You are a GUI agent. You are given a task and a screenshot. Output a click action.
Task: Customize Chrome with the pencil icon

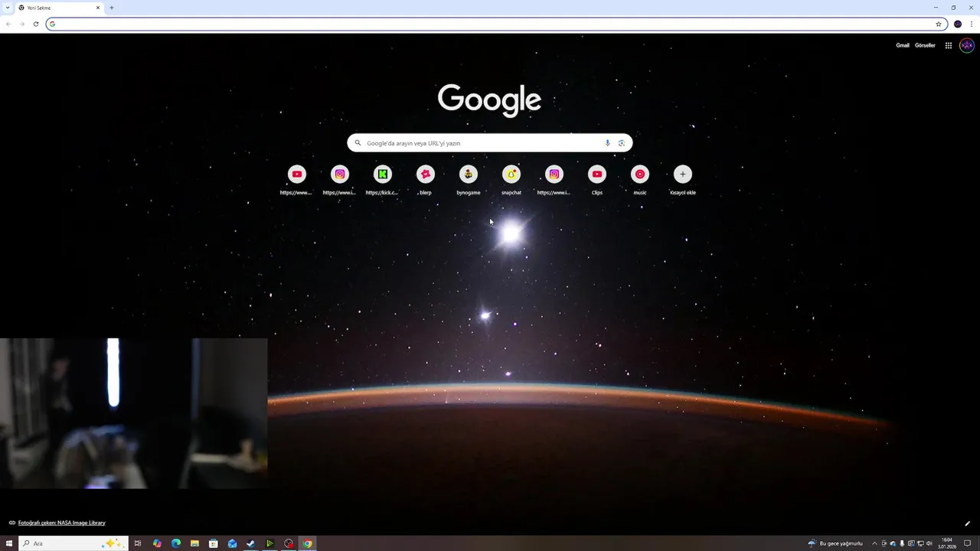(x=967, y=523)
